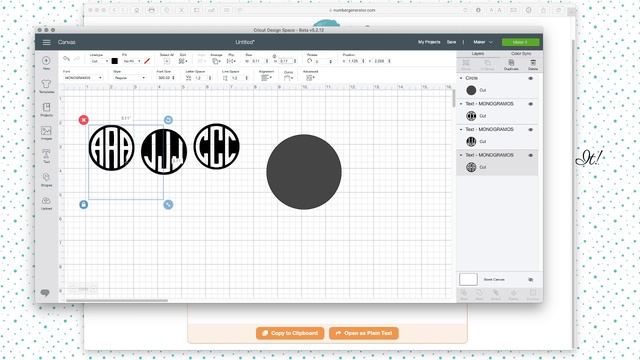Click the New project icon in left sidebar
This screenshot has height=360, width=640.
point(46,61)
